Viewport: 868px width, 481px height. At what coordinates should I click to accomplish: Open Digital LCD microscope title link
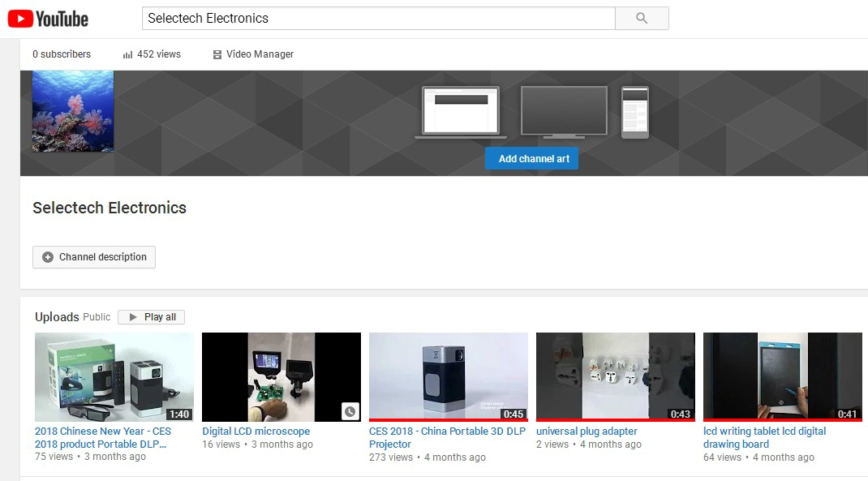tap(256, 432)
